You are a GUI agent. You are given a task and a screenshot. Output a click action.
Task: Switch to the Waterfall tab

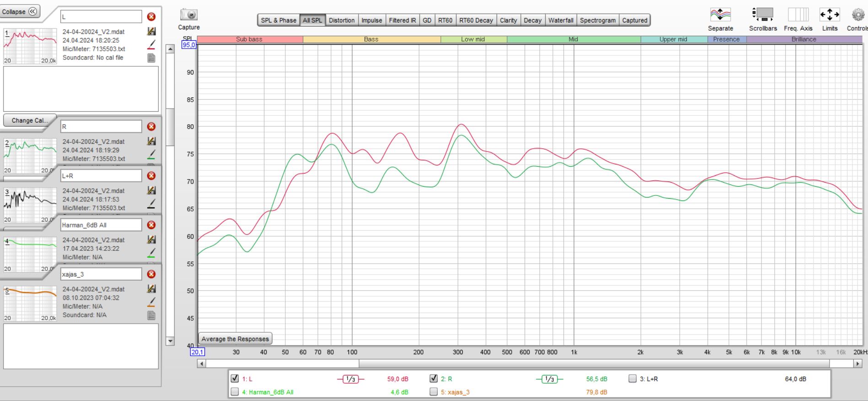(561, 20)
